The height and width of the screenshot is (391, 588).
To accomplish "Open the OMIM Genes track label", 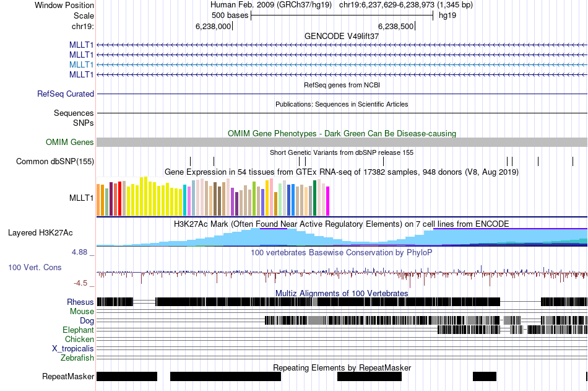I will tap(70, 142).
